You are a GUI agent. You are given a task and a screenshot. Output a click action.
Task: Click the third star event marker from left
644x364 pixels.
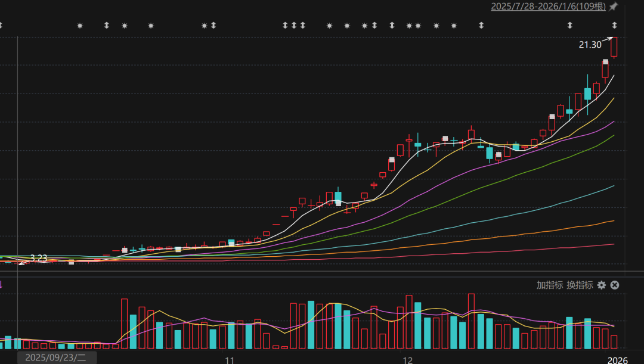(x=151, y=26)
